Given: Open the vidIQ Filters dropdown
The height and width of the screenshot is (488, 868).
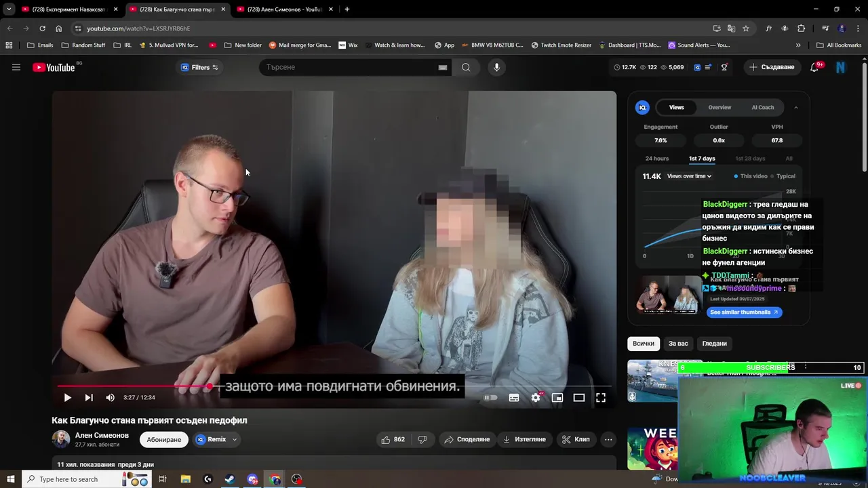Looking at the screenshot, I should point(199,67).
